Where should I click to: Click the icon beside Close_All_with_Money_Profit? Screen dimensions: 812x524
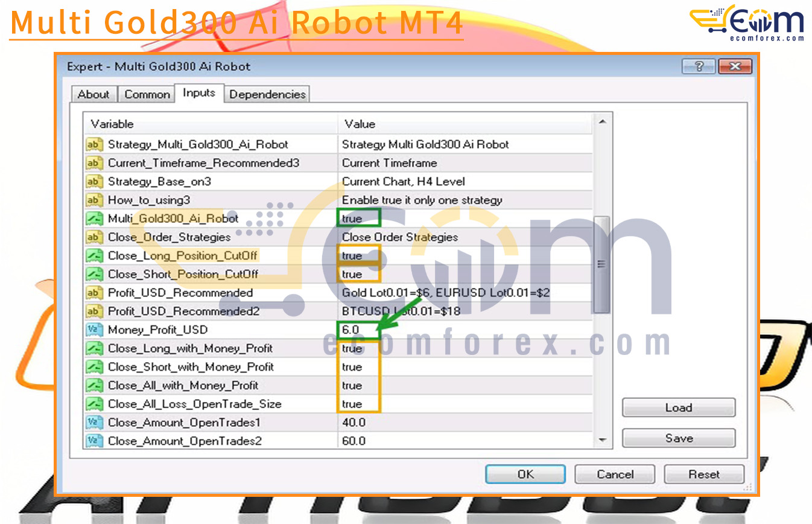tap(94, 386)
